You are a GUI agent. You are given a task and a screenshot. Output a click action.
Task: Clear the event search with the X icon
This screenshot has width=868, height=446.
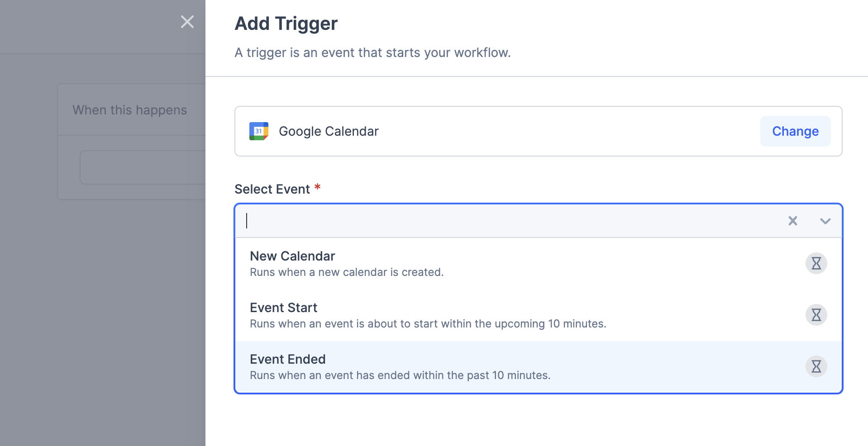click(793, 221)
